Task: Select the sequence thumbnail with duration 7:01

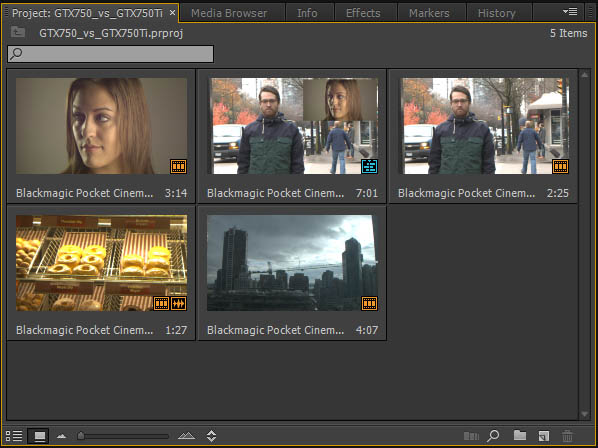Action: (293, 126)
